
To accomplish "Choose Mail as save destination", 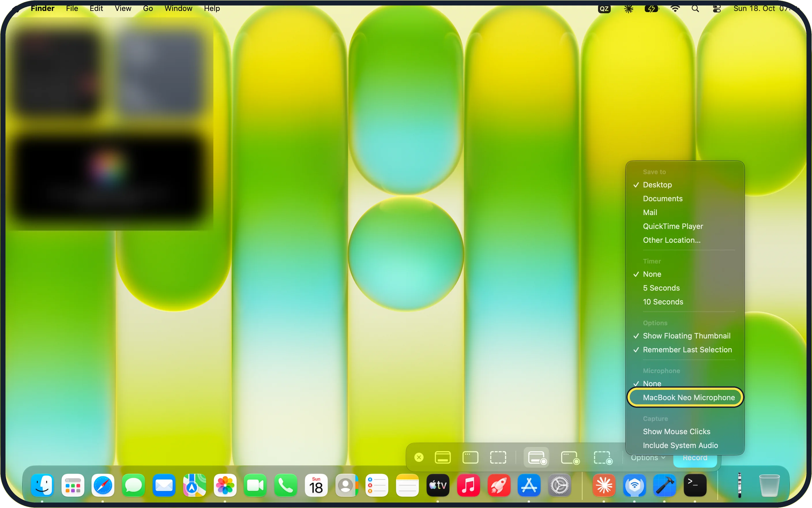I will pyautogui.click(x=685, y=212).
